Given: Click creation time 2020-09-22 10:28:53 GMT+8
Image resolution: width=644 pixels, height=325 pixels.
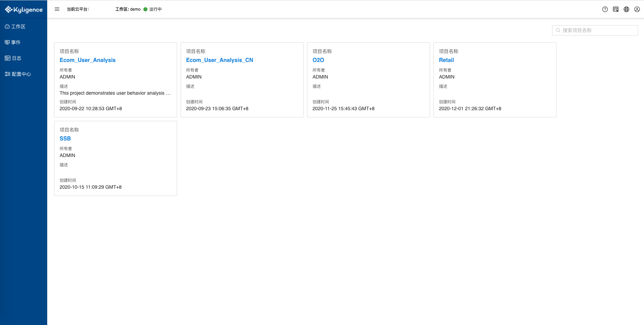Looking at the screenshot, I should pyautogui.click(x=91, y=108).
